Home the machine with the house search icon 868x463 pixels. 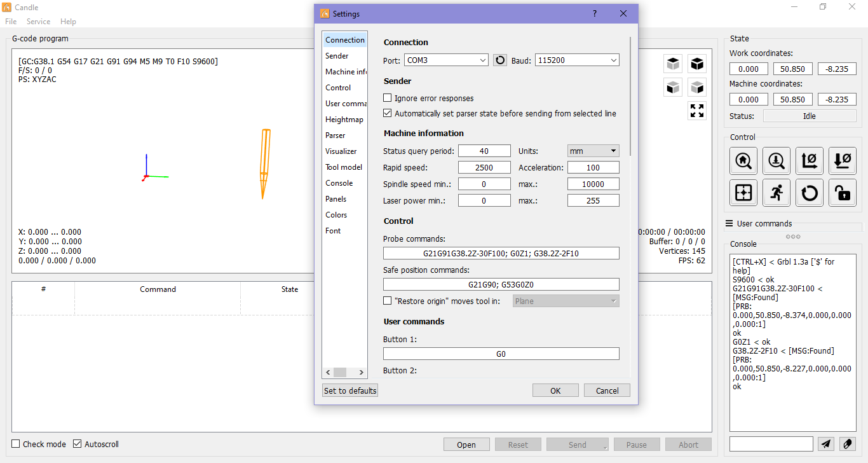(x=743, y=161)
